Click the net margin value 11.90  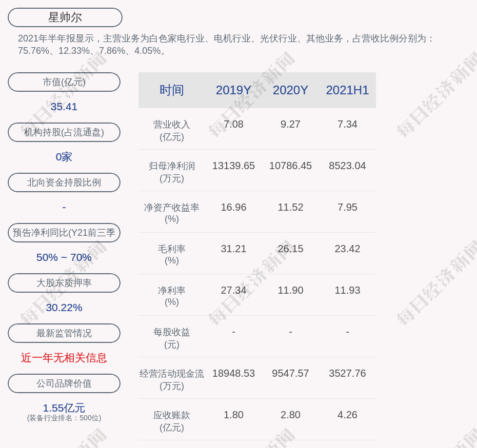[x=290, y=290]
